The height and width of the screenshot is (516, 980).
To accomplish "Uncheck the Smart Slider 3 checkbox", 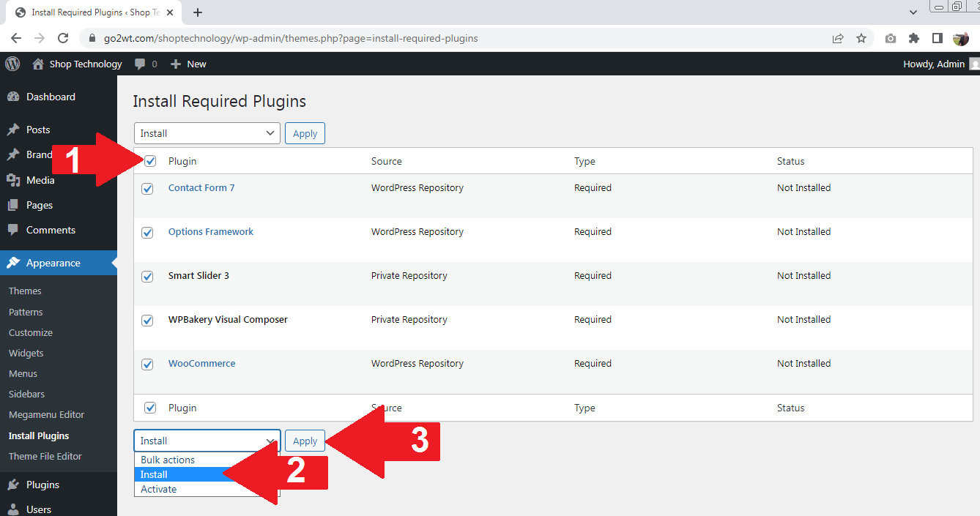I will coord(147,277).
